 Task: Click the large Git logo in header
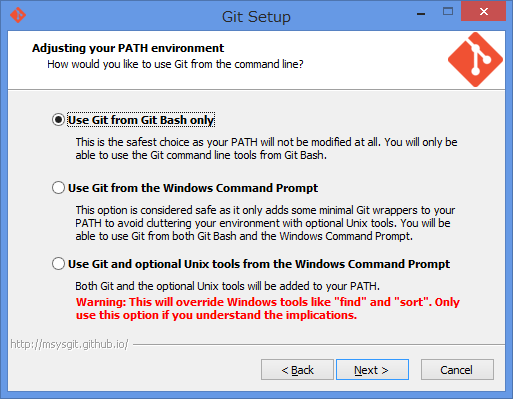pos(475,60)
